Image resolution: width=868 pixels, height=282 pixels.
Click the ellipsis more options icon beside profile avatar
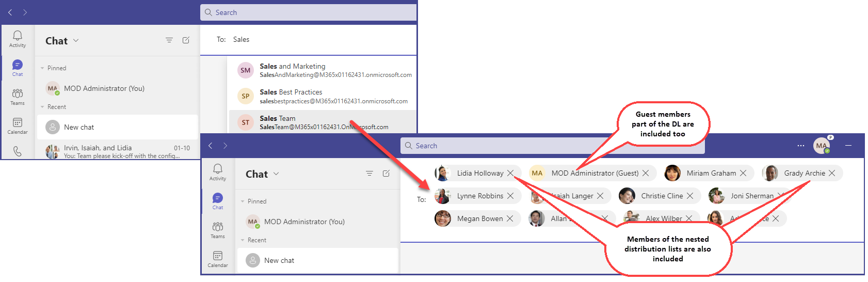(800, 146)
